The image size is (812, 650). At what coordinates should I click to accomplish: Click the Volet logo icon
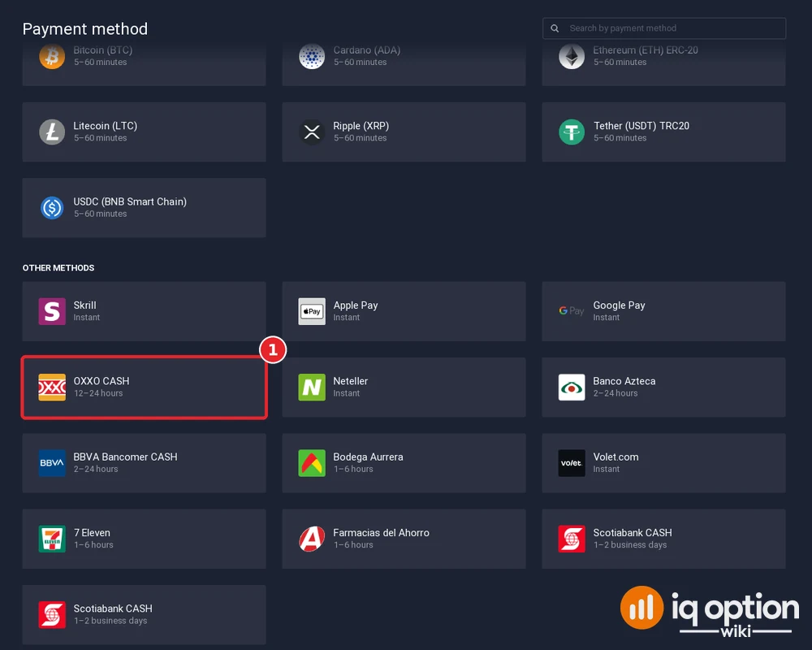pyautogui.click(x=572, y=463)
